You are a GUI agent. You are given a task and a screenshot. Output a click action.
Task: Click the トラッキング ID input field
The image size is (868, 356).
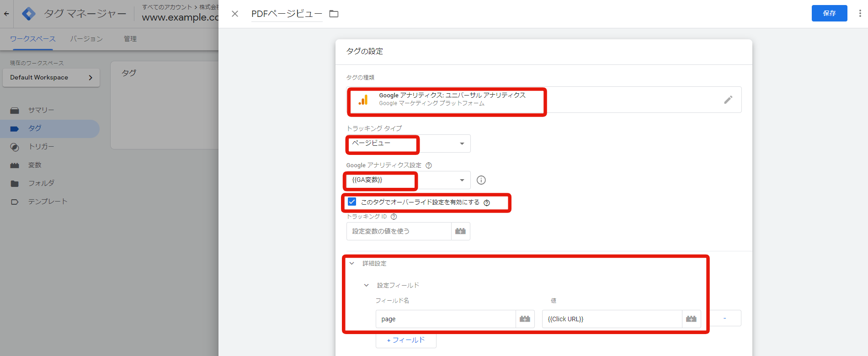coord(399,231)
